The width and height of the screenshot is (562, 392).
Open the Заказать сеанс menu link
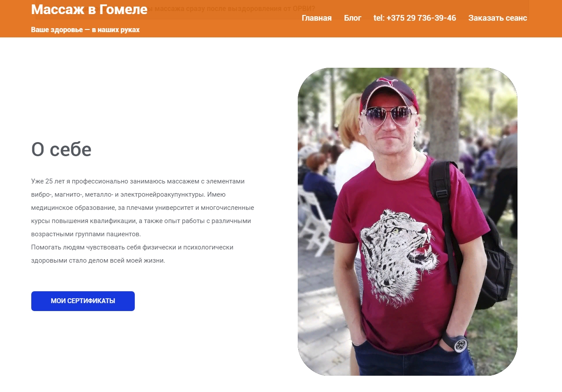(x=498, y=18)
